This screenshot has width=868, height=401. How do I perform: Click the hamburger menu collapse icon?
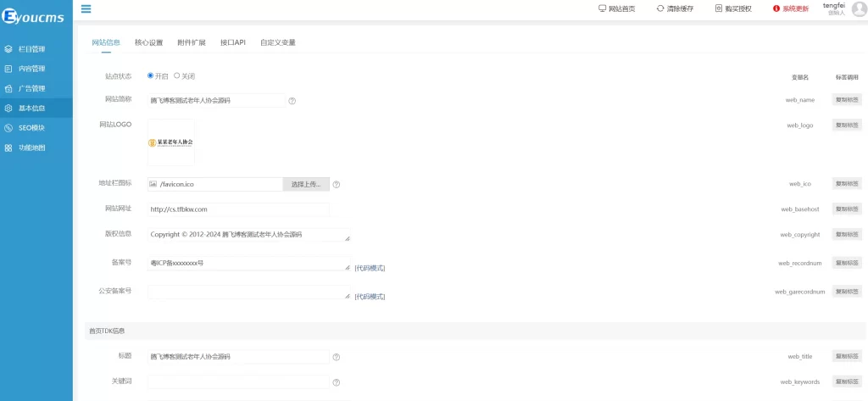(86, 9)
